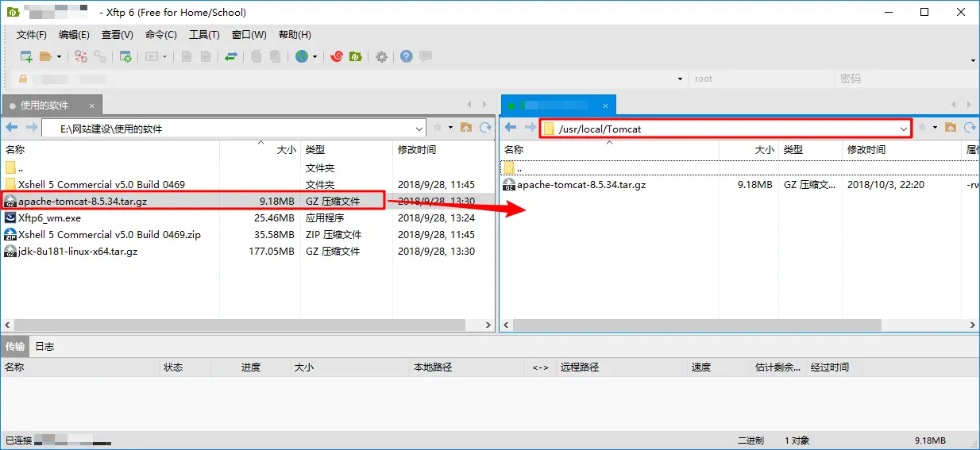
Task: Click the new terminal toolbar icon
Action: tap(151, 56)
